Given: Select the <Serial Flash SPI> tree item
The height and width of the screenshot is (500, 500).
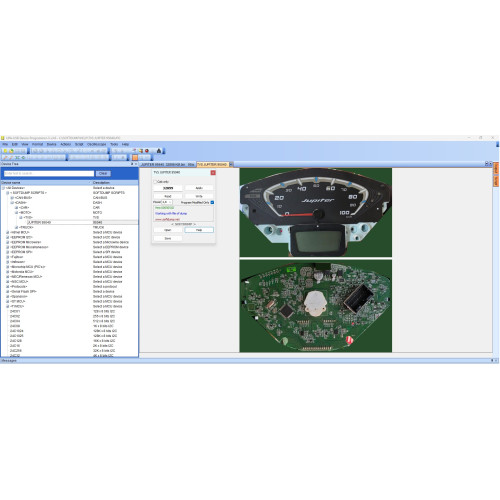Looking at the screenshot, I should point(23,292).
